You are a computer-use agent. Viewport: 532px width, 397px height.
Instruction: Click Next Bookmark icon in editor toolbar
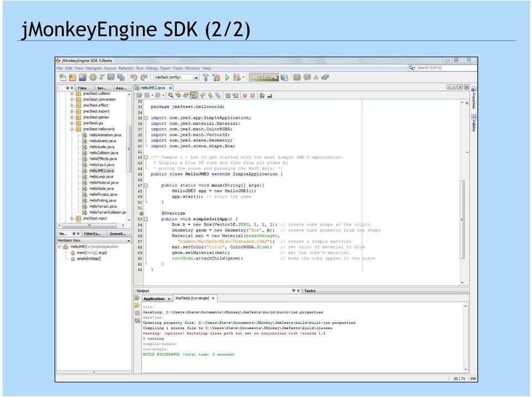point(211,95)
